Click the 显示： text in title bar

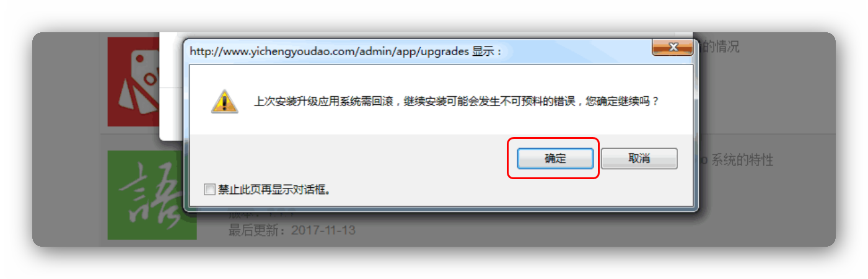point(486,51)
